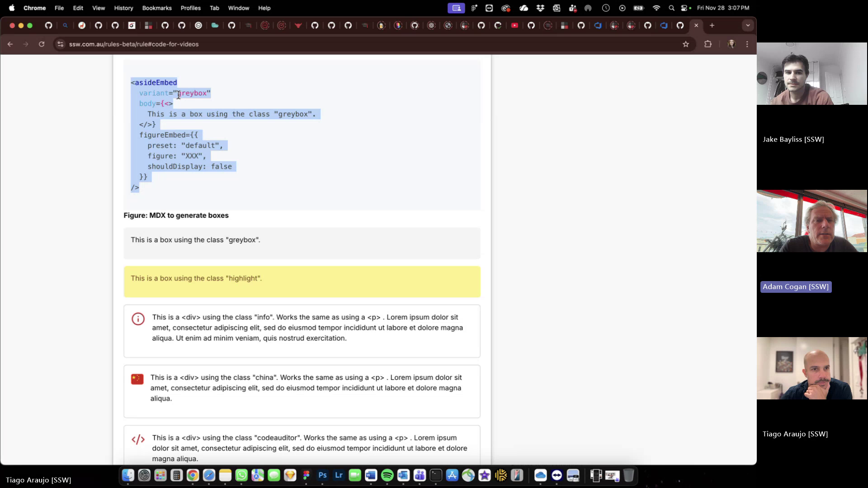Viewport: 868px width, 488px height.
Task: Open the History menu
Action: pyautogui.click(x=123, y=8)
